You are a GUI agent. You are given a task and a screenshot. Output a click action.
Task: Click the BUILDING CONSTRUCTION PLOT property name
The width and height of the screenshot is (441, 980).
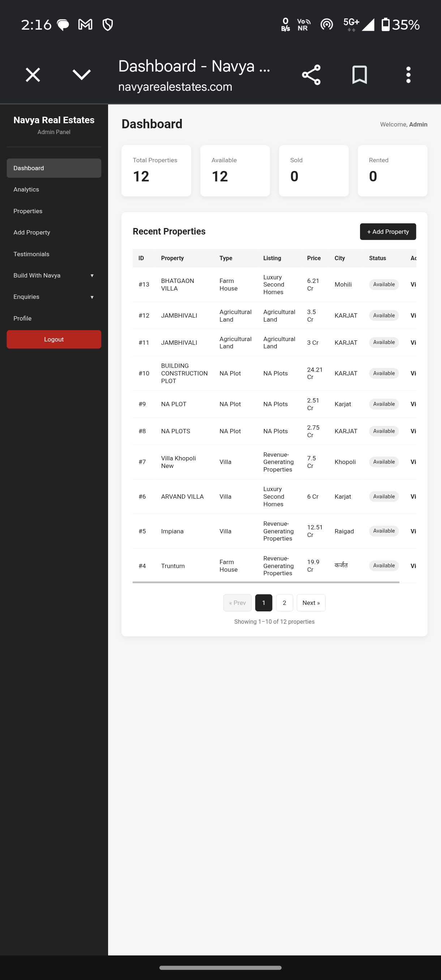coord(184,373)
